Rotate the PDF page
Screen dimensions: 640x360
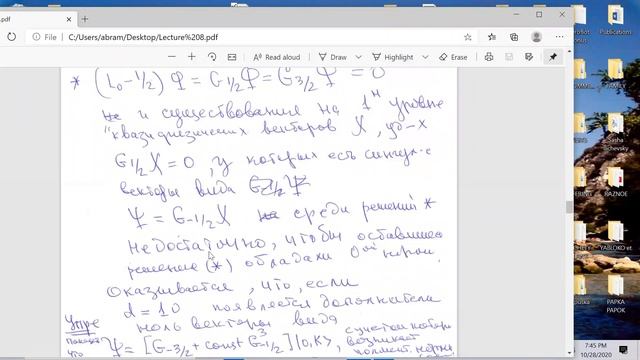(x=212, y=57)
